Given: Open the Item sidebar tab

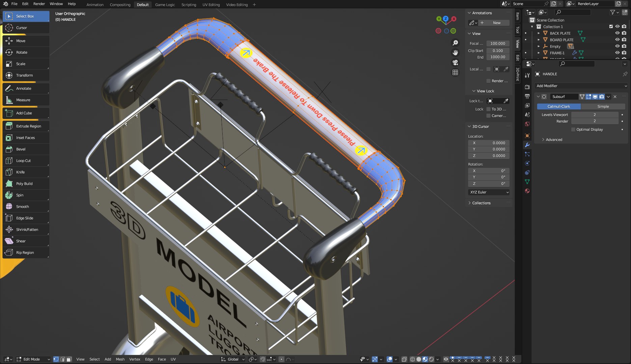Looking at the screenshot, I should point(518,16).
